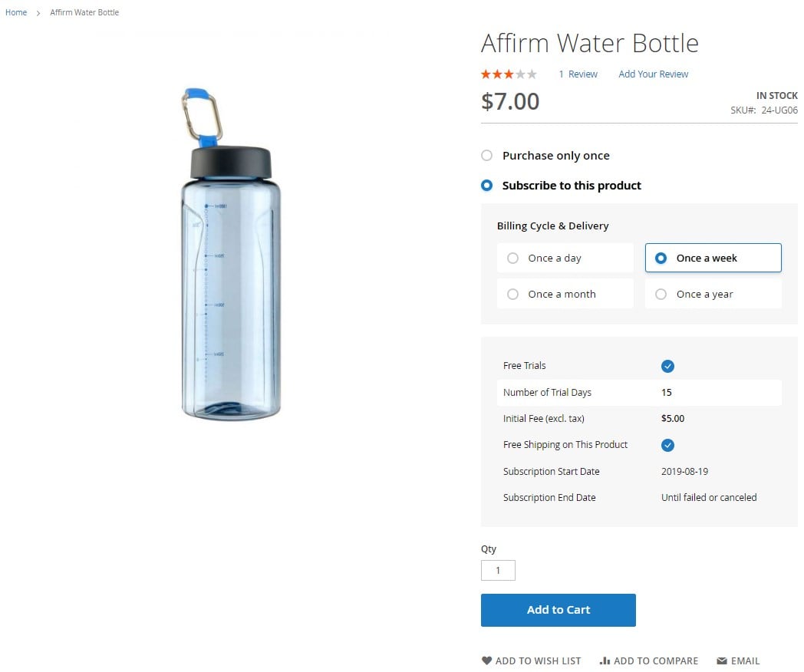This screenshot has height=672, width=804.
Task: Click the Add to Compare link text
Action: [x=656, y=660]
